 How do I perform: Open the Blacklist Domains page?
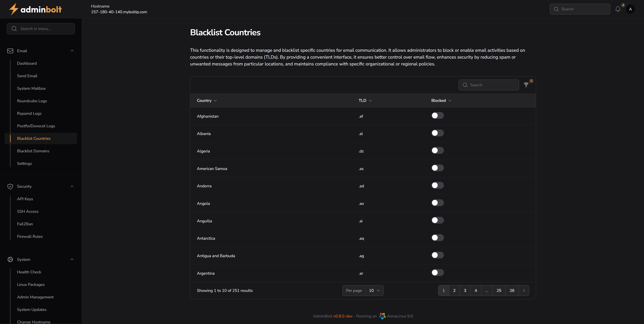(x=33, y=151)
